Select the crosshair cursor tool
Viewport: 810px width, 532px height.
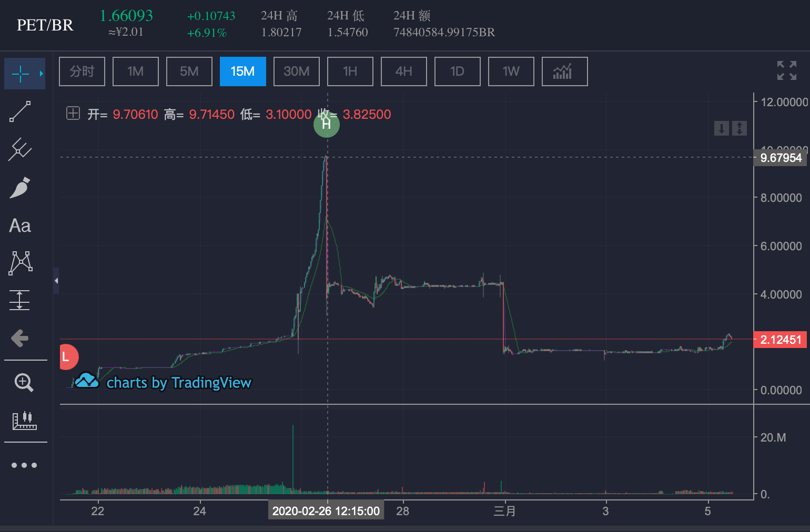click(x=21, y=74)
